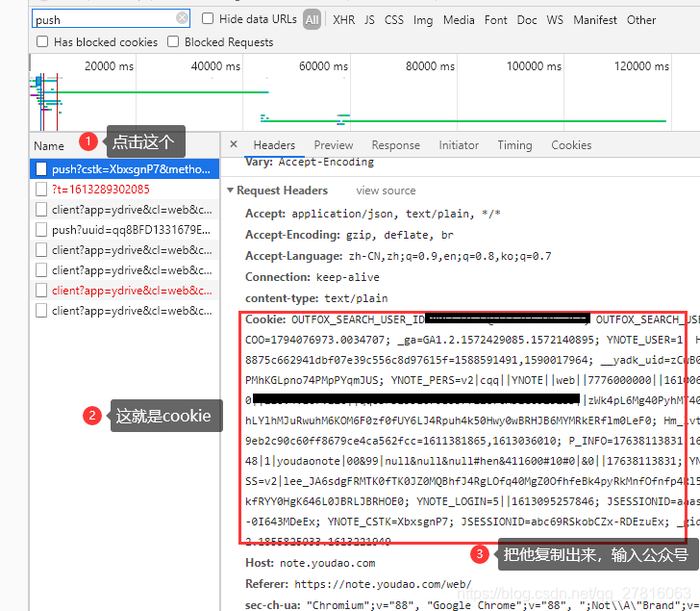Enable Has blocked cookies checkbox
This screenshot has width=700, height=611.
(42, 41)
